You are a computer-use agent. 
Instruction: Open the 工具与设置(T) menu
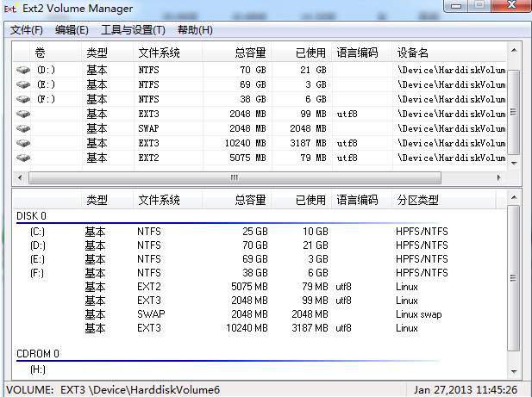(x=133, y=30)
